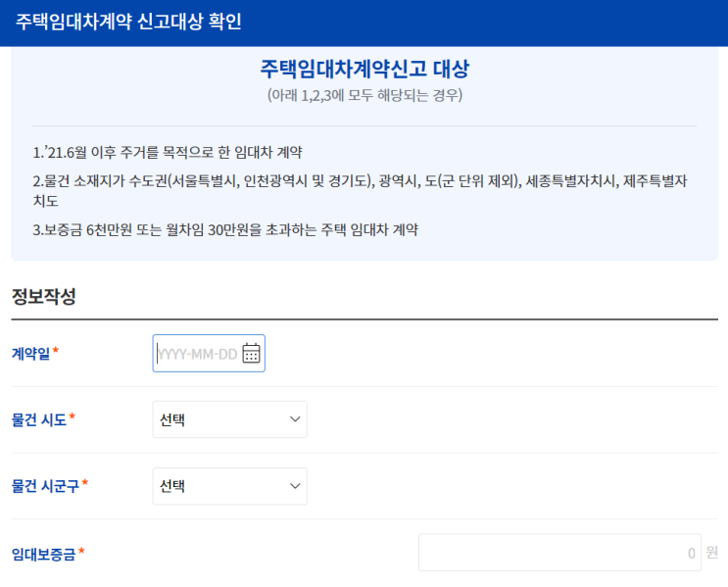Click the 물건 시도 field label
Screen dimensions: 728x587
39,419
